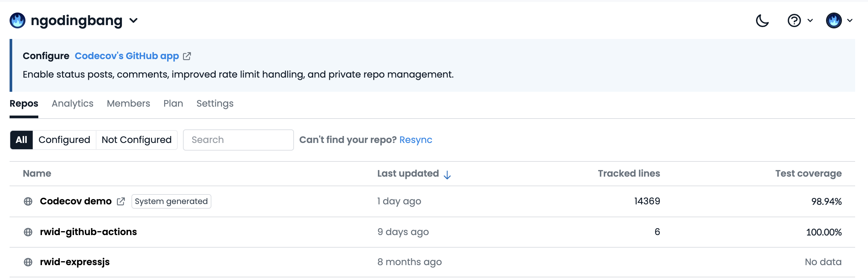Click the '9 days ago' cell
The image size is (868, 278).
point(403,232)
